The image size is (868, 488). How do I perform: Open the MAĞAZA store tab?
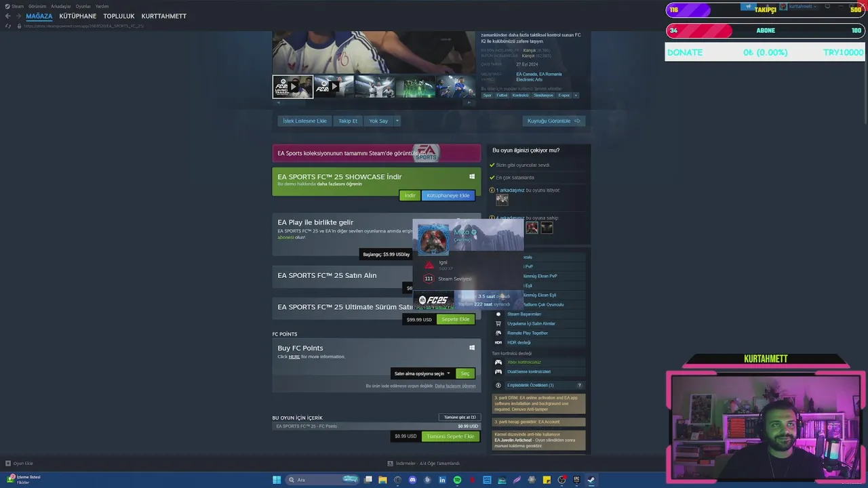[x=39, y=16]
